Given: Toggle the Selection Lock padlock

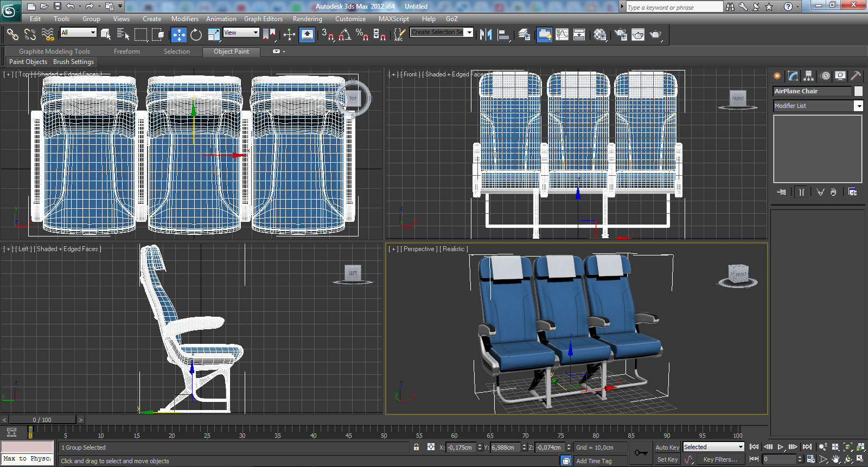Looking at the screenshot, I should (416, 447).
